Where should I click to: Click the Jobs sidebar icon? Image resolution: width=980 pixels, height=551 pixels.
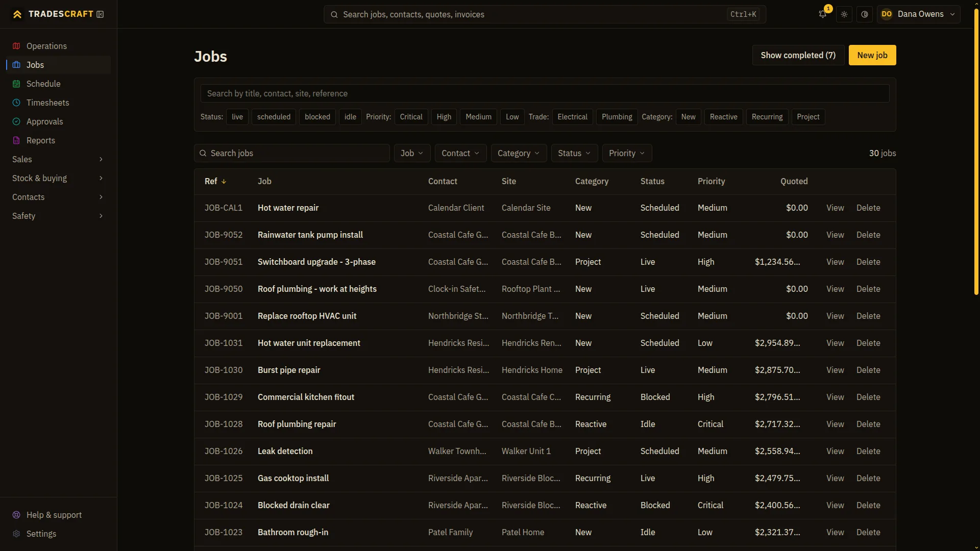pyautogui.click(x=16, y=65)
